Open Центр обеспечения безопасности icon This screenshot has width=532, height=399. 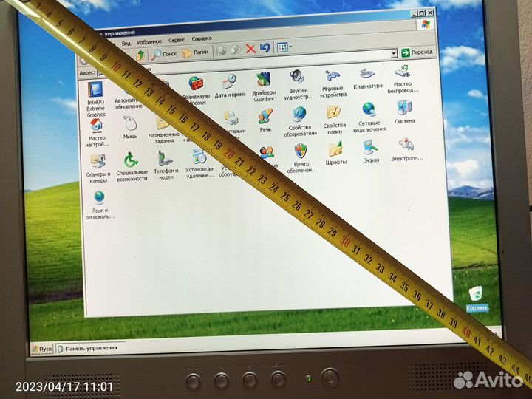coord(301,158)
